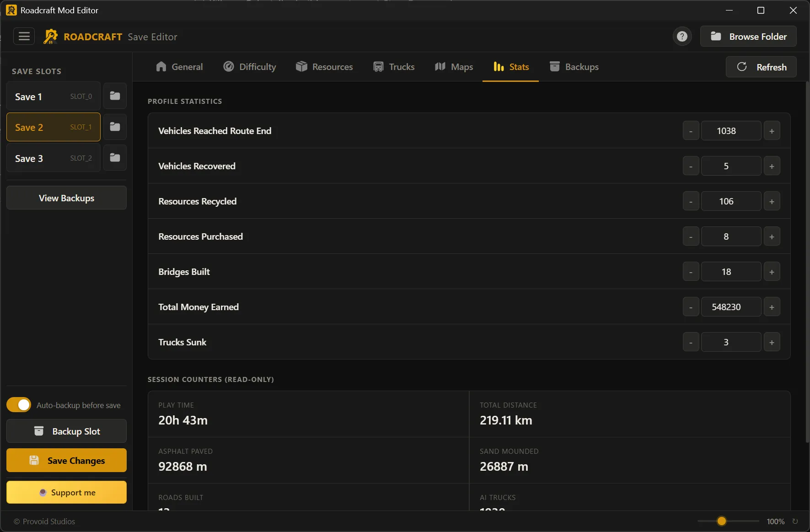Click the Resources Recycled input field
The image size is (810, 532).
tap(731, 201)
